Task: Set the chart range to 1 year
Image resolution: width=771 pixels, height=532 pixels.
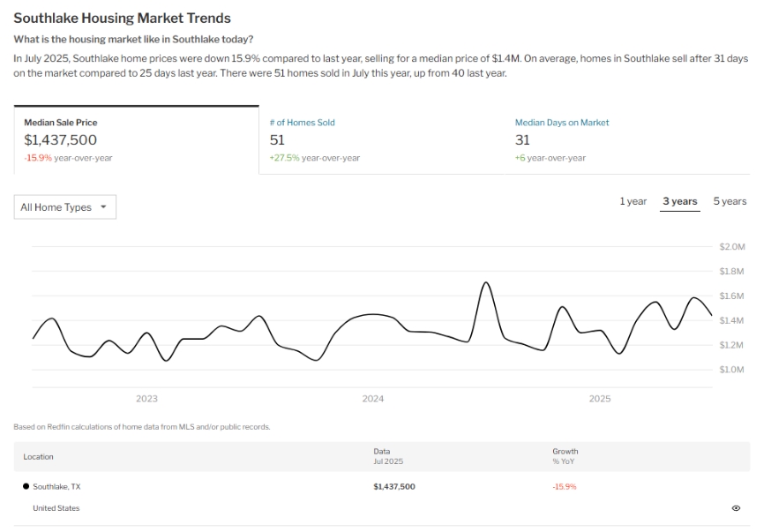Action: (x=633, y=201)
